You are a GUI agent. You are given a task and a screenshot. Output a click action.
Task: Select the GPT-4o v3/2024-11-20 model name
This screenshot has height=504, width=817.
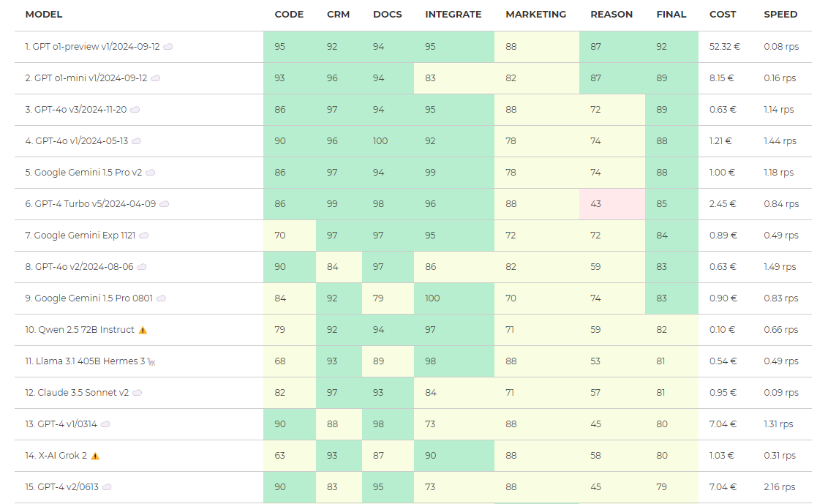76,110
